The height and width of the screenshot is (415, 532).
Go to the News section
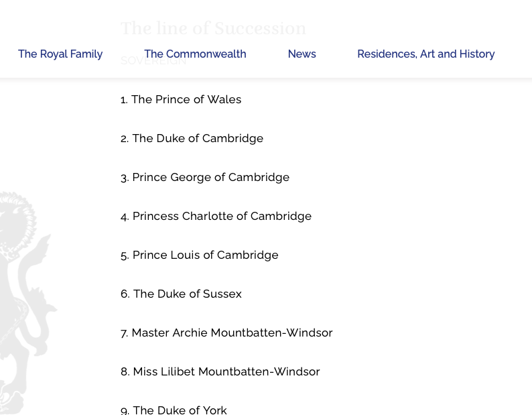[x=302, y=54]
